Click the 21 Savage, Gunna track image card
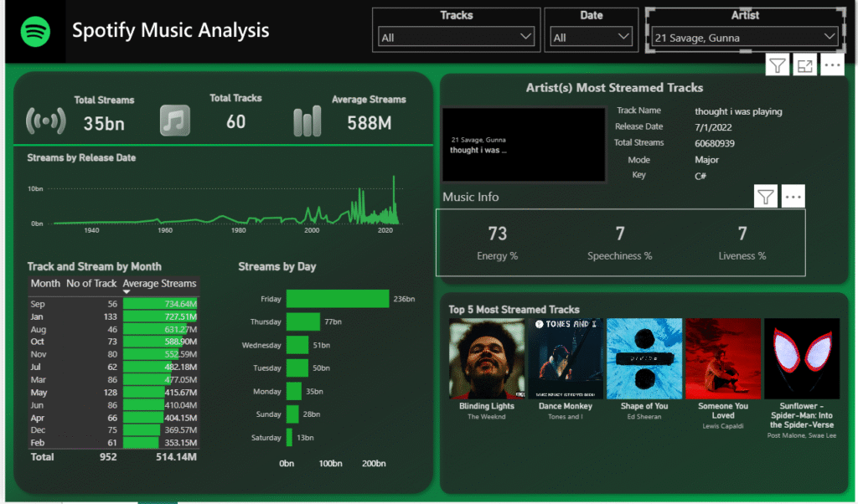The height and width of the screenshot is (504, 858). click(524, 144)
